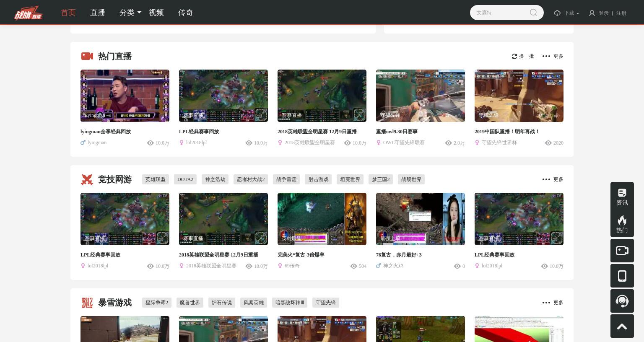Go to the 首页 nav tab
The width and height of the screenshot is (644, 342).
point(68,13)
